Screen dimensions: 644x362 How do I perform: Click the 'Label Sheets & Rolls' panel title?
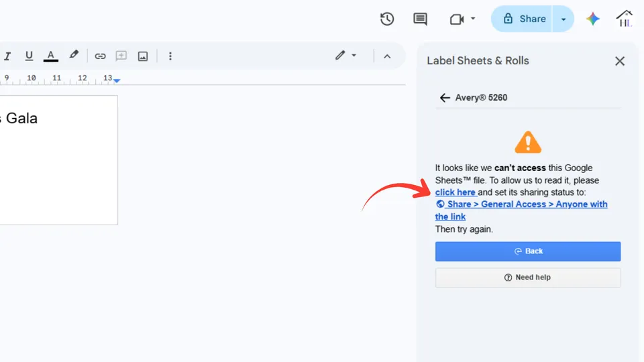[478, 61]
